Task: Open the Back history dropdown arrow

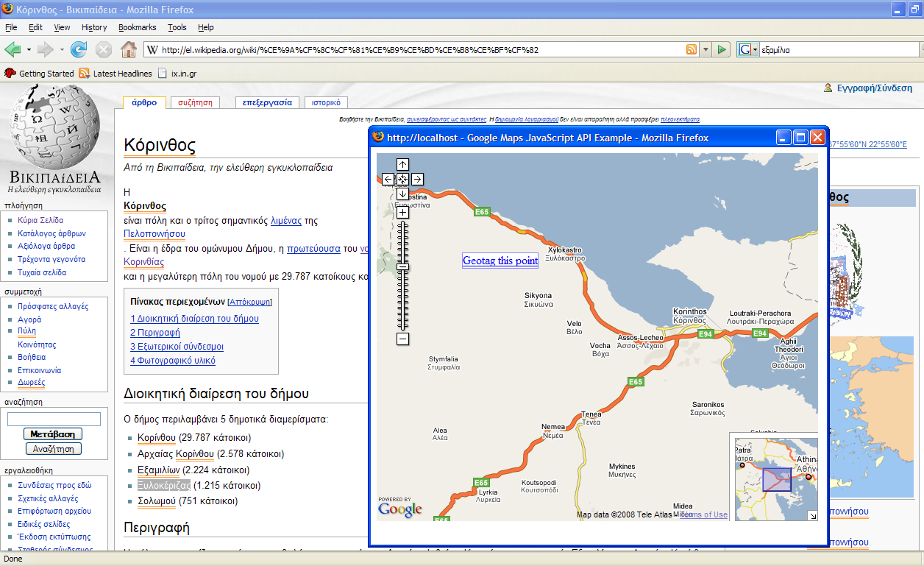Action: [x=29, y=50]
